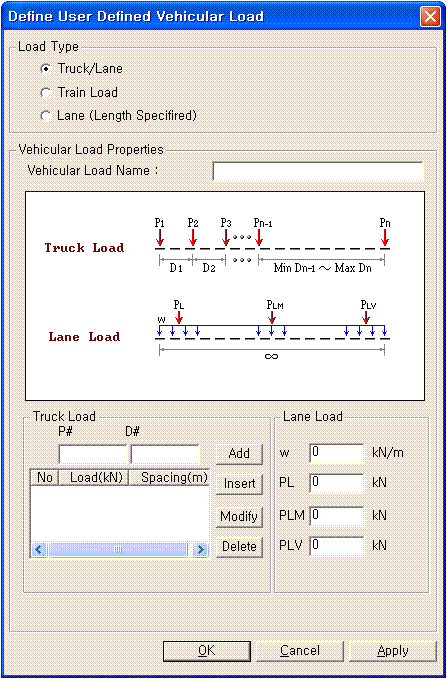Viewport: 447px width, 679px height.
Task: Click the No column header
Action: pyautogui.click(x=44, y=478)
